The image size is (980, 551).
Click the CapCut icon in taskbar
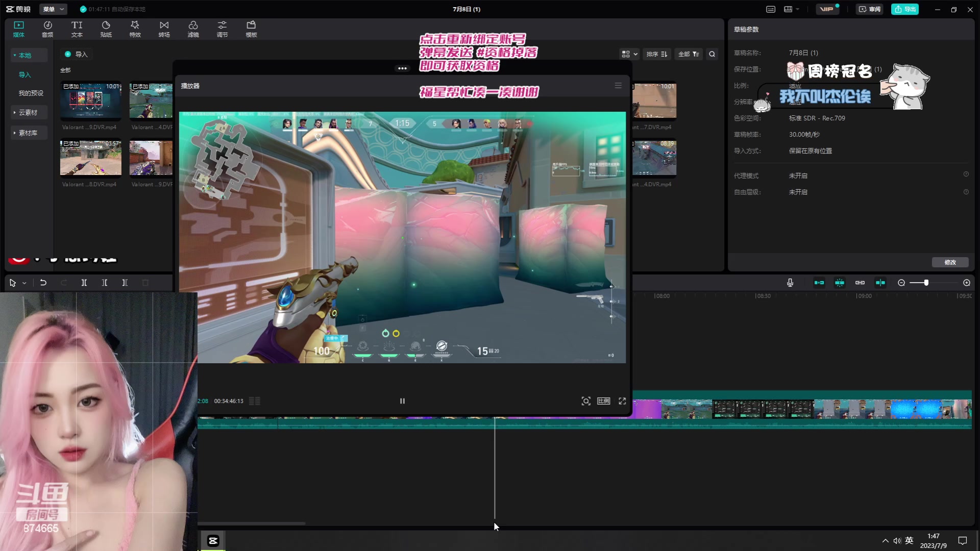click(213, 541)
